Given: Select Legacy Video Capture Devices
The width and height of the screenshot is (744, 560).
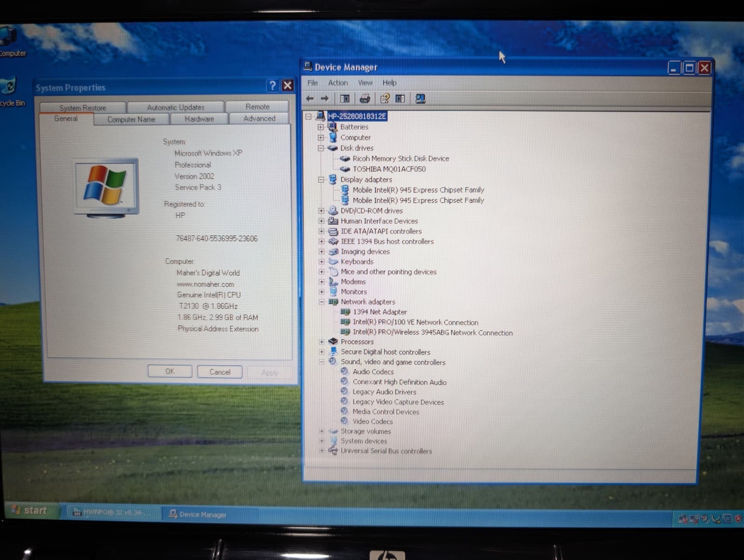Looking at the screenshot, I should pyautogui.click(x=398, y=402).
